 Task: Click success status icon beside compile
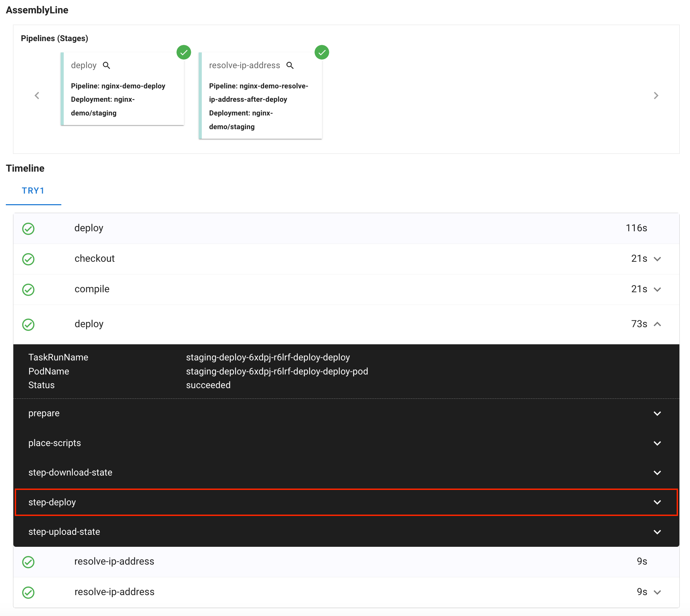click(x=28, y=289)
